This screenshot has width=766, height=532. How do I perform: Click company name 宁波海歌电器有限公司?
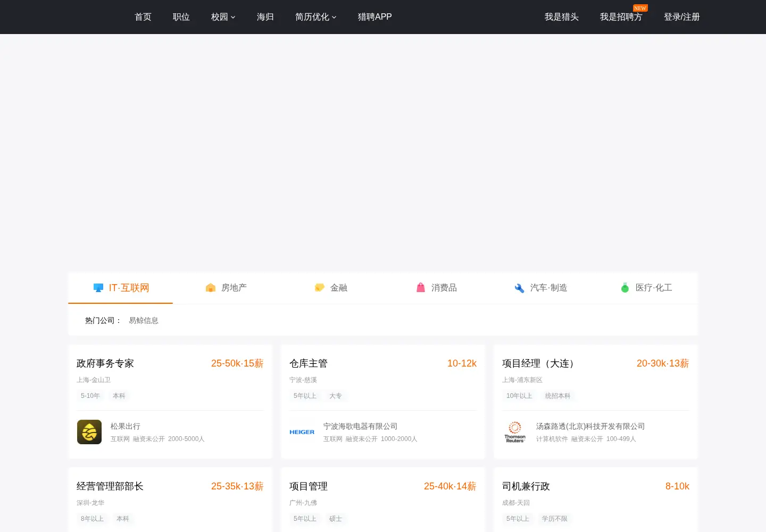[361, 426]
